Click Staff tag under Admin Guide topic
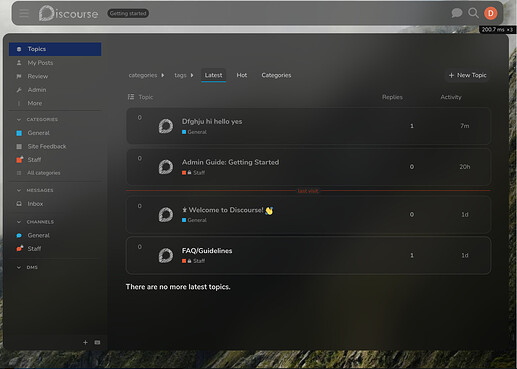517x369 pixels. point(193,173)
